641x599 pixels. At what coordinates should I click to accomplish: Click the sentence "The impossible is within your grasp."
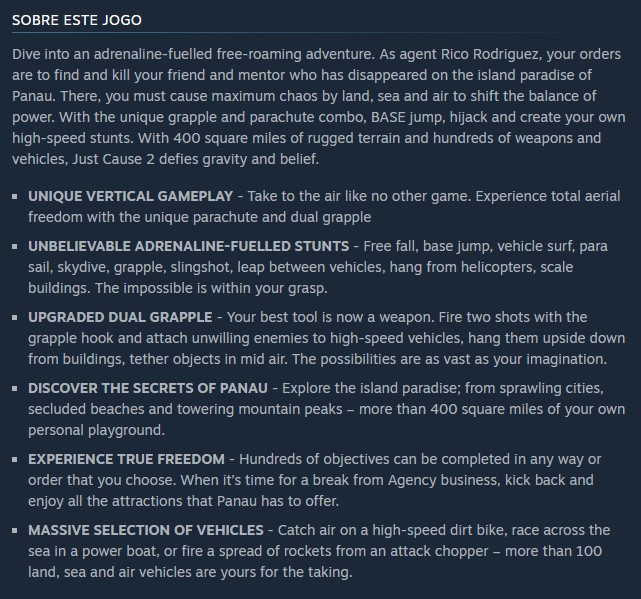coord(212,288)
